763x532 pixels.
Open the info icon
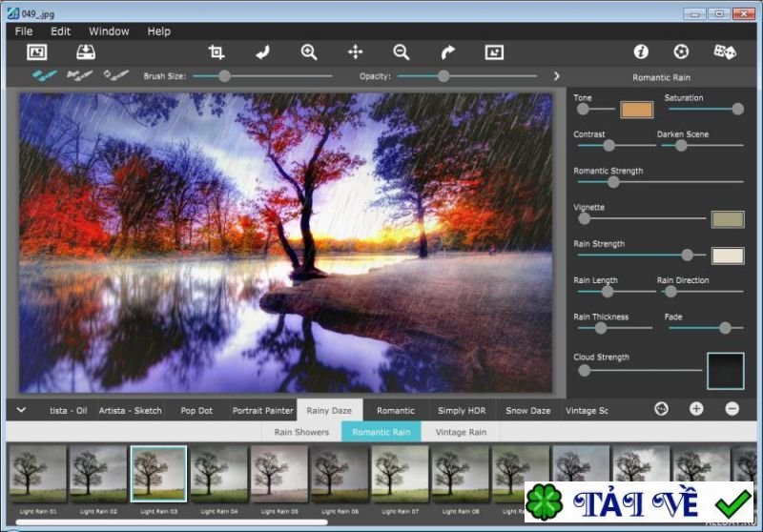(x=641, y=51)
